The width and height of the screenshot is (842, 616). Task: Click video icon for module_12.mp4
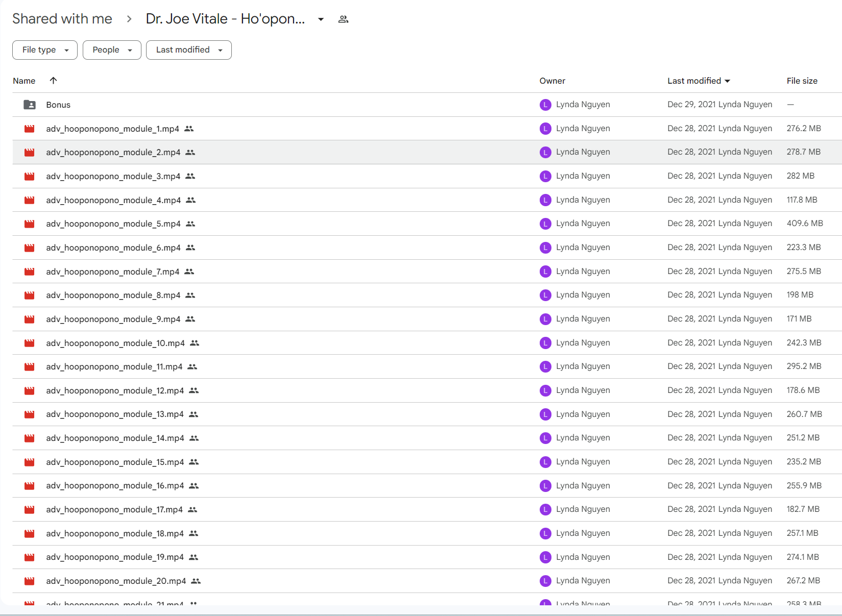(x=30, y=390)
